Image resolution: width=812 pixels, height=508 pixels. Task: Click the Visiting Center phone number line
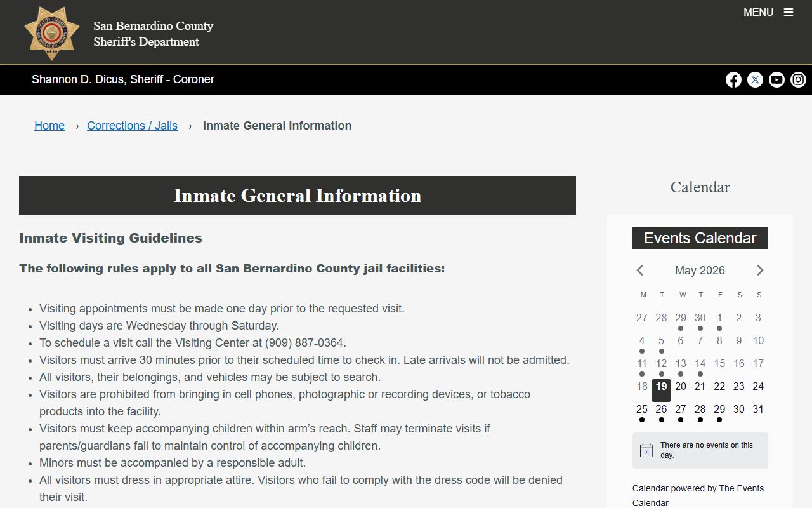(x=193, y=343)
